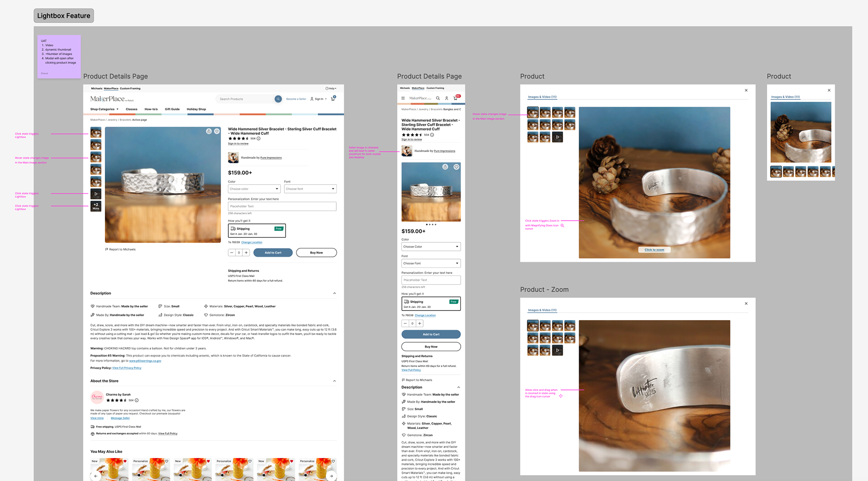
Task: Click Report to Michaels on desktop page
Action: [120, 250]
